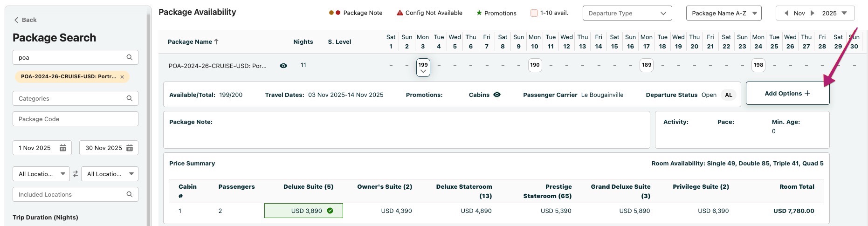Go to the previous month arrow before Nov
The height and width of the screenshot is (226, 868).
click(x=786, y=13)
